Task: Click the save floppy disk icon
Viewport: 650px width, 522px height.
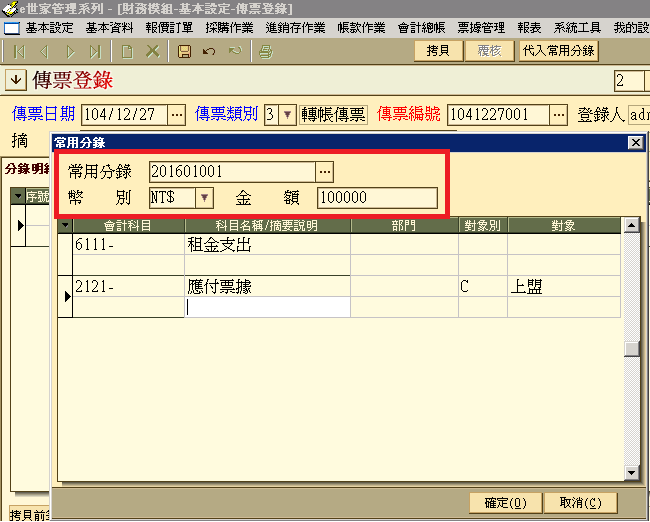Action: 184,51
